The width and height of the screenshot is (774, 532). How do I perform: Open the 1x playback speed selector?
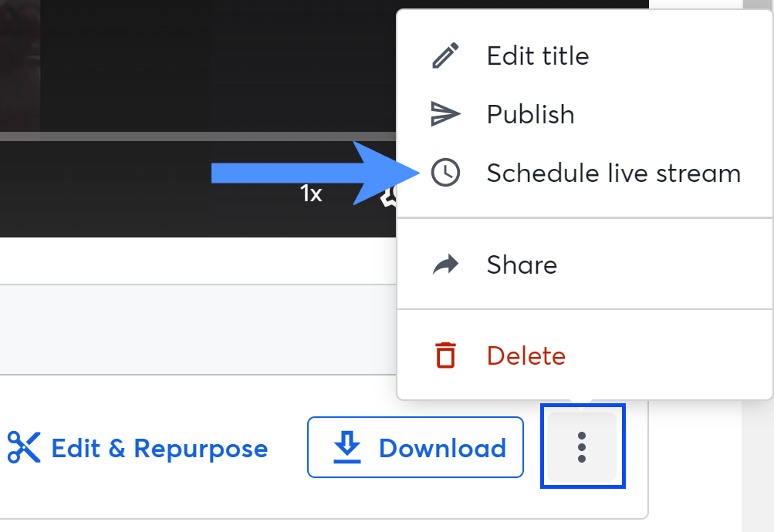point(311,194)
